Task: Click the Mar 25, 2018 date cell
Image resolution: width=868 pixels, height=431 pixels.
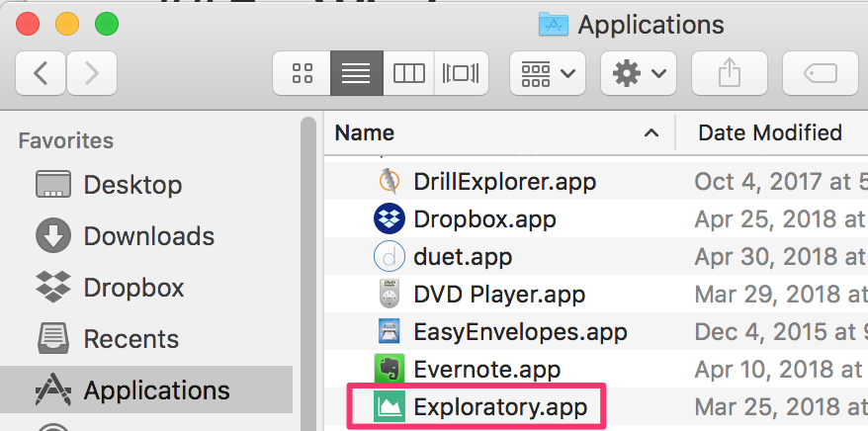Action: pos(781,407)
